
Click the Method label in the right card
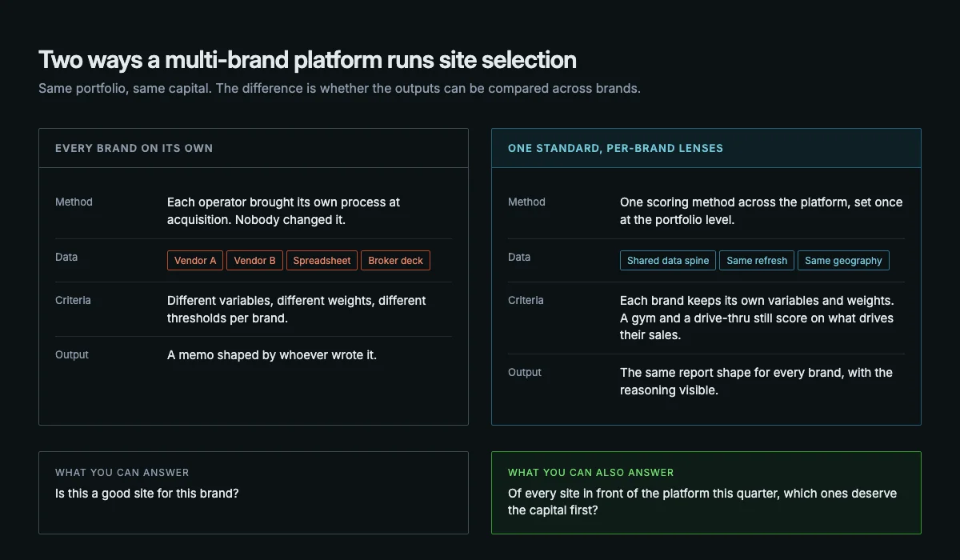click(526, 202)
